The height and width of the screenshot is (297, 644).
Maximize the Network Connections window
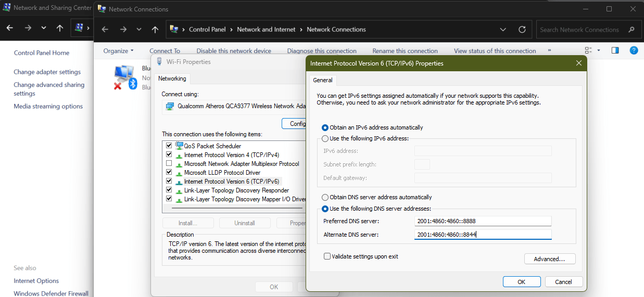(609, 9)
